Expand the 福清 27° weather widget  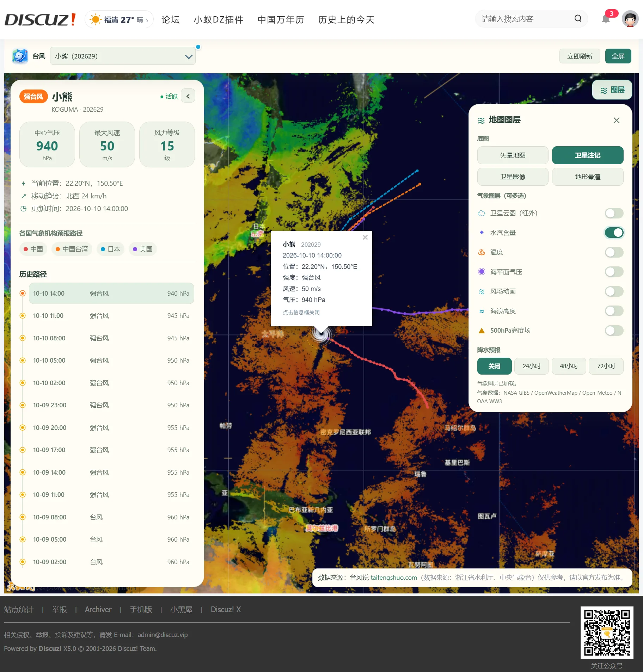coord(119,19)
